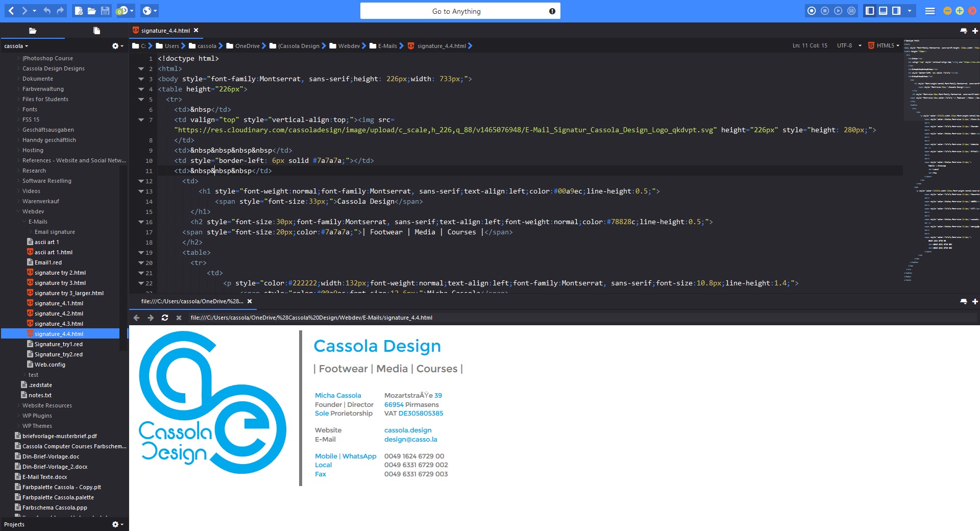Open the UTF-8 encoding dropdown
This screenshot has height=531, width=980.
point(849,46)
